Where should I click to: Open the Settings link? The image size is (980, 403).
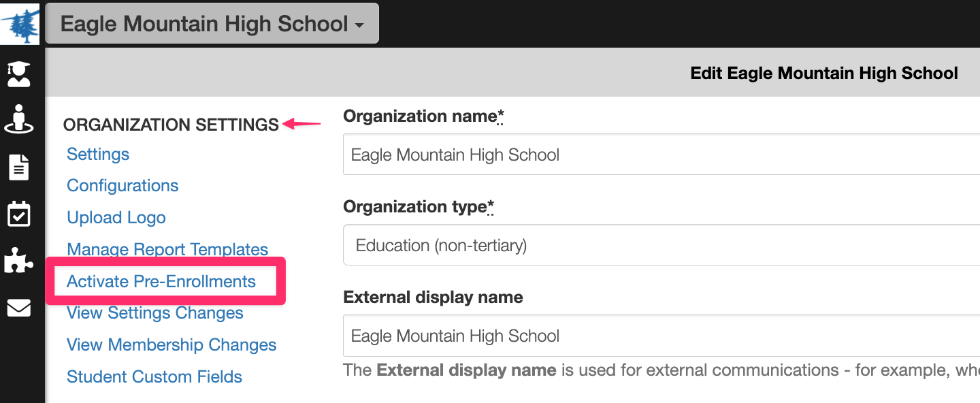(98, 155)
